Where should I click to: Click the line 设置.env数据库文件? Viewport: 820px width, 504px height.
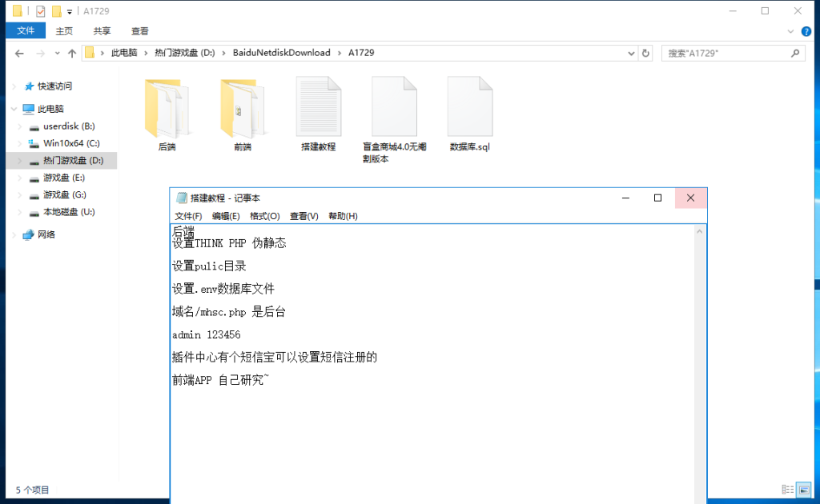point(223,289)
